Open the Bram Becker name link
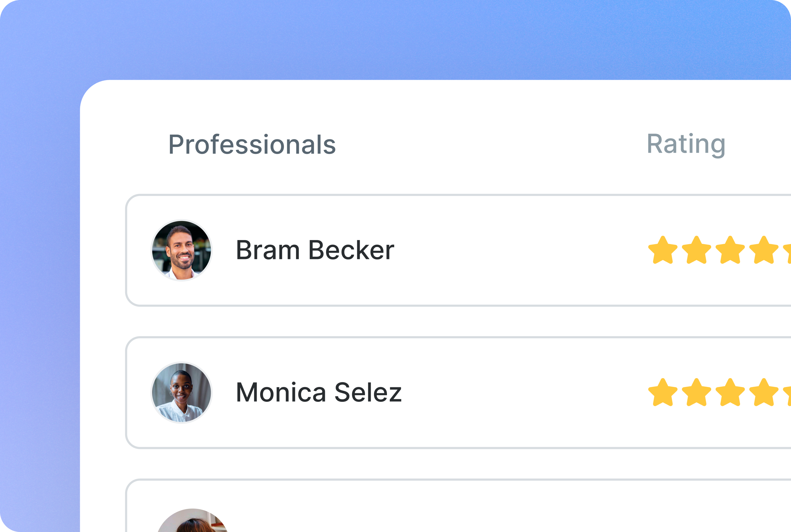 click(315, 250)
